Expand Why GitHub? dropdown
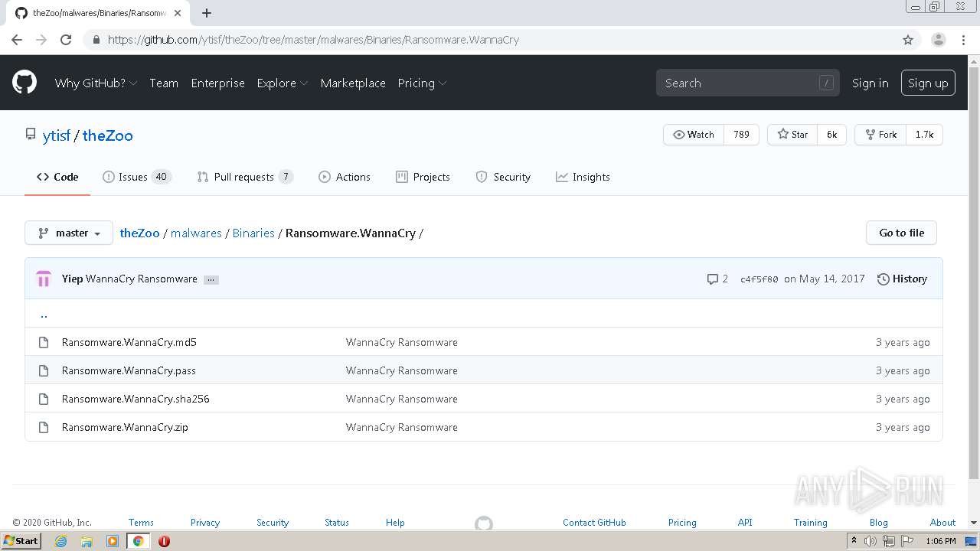This screenshot has height=551, width=980. [96, 83]
